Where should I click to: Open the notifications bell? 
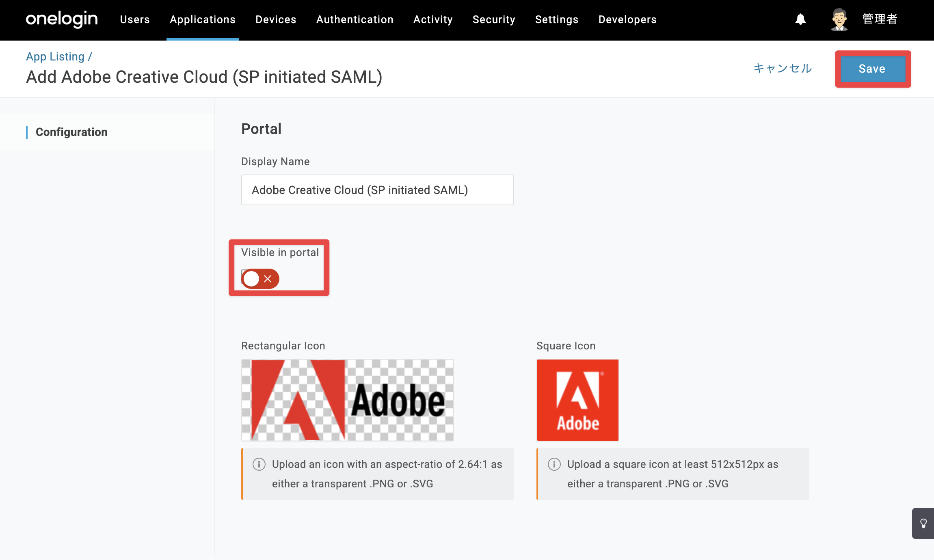coord(800,19)
